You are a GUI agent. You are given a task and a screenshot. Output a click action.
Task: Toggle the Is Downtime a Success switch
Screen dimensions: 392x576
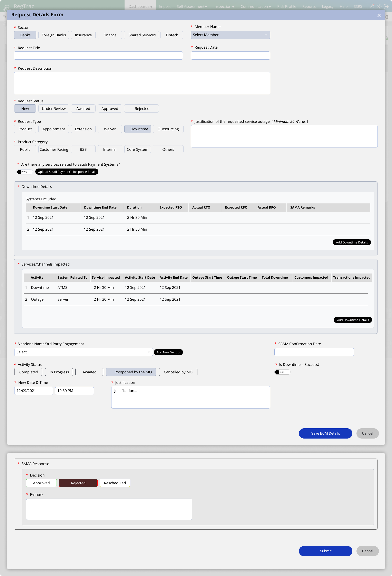click(282, 372)
